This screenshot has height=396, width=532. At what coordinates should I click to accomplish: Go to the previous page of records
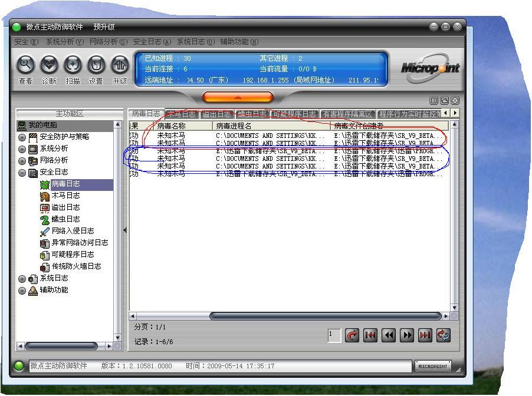(389, 335)
